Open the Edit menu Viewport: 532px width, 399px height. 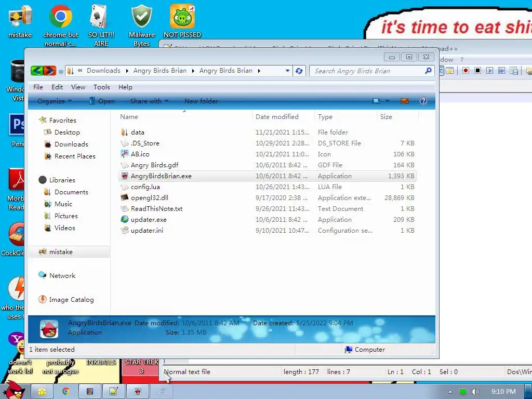[57, 87]
